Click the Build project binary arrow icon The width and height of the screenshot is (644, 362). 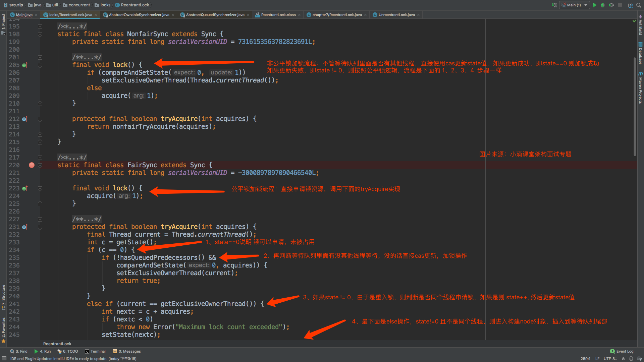click(x=554, y=5)
